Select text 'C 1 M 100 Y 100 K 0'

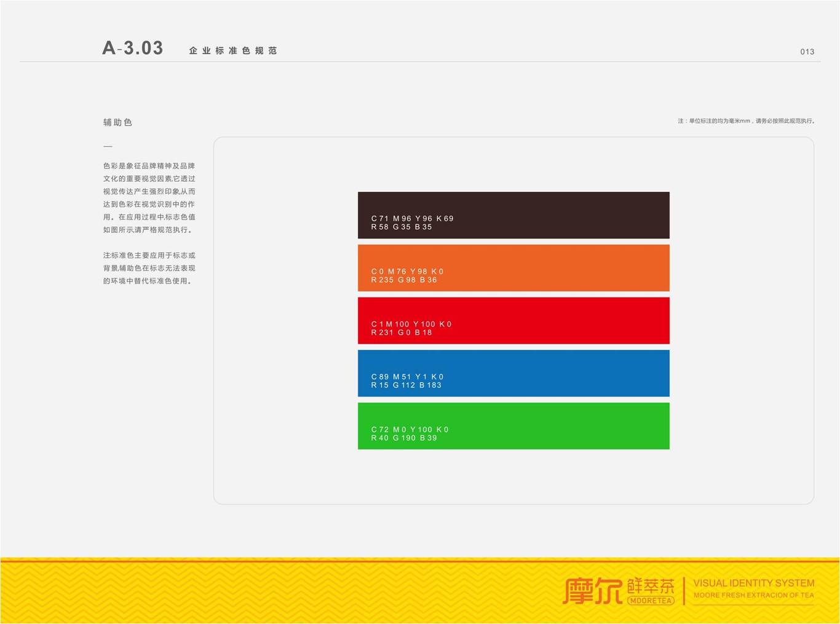[411, 324]
